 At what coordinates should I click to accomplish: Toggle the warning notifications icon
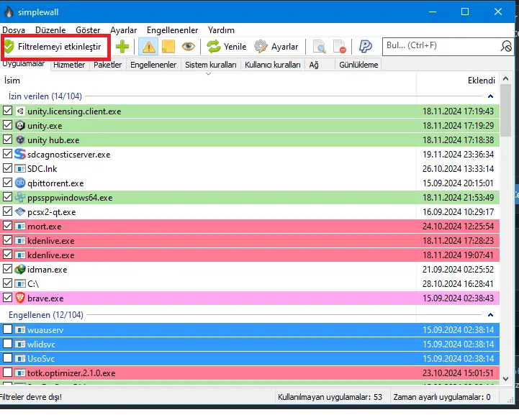[148, 47]
